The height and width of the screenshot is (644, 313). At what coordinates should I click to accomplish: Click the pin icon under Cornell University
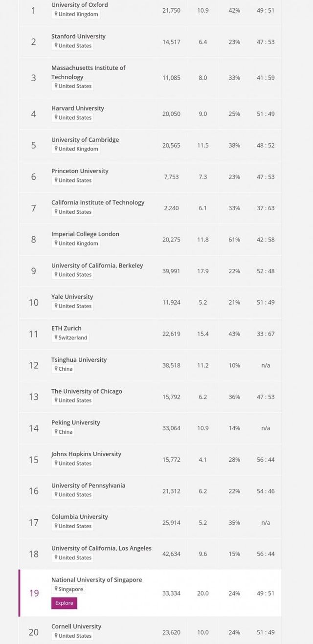coord(56,636)
